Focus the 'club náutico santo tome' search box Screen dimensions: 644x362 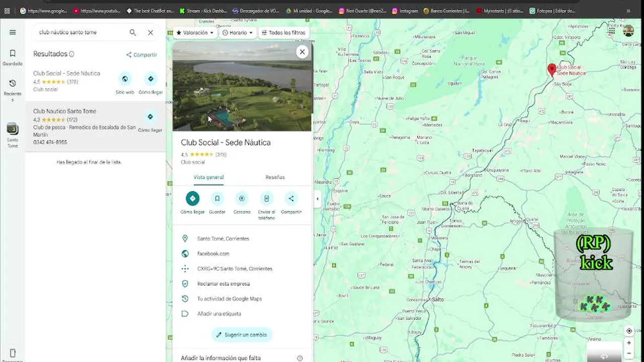pos(80,32)
